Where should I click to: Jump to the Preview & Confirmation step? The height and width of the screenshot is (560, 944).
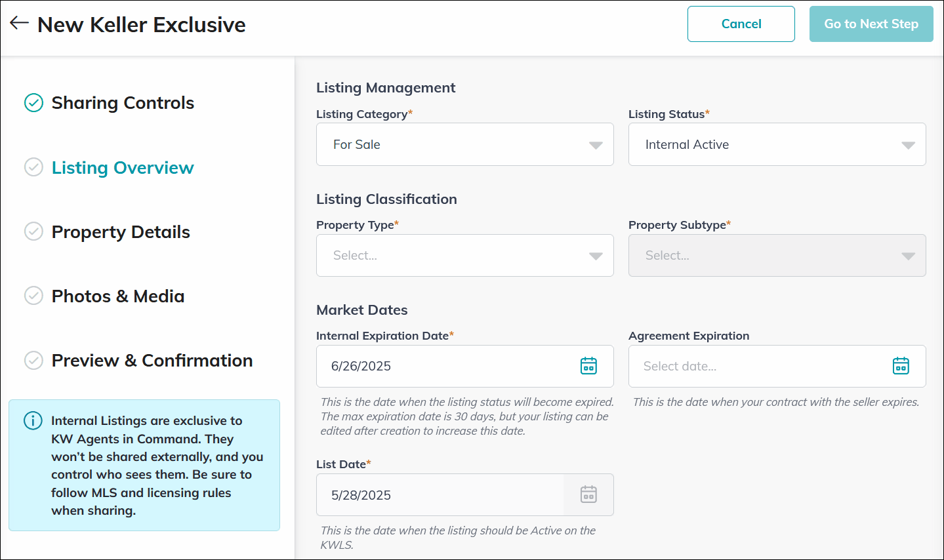(152, 361)
